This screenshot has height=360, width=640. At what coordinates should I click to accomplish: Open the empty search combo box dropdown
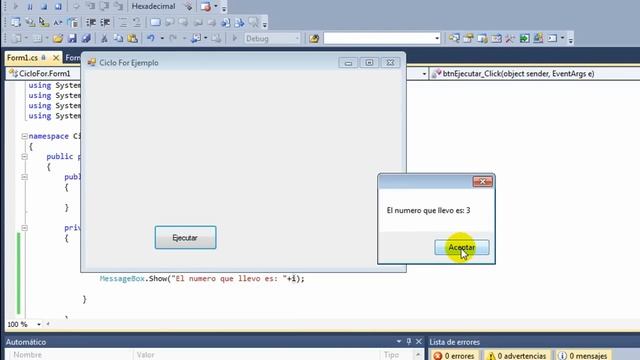[437, 38]
